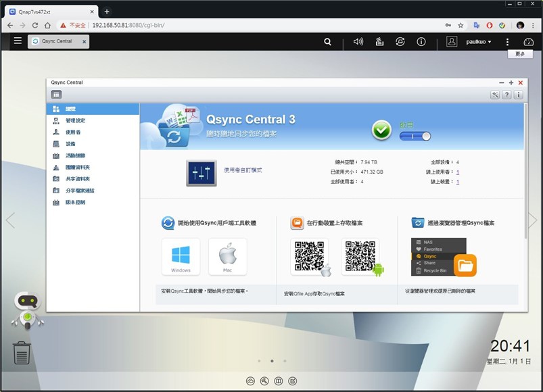The width and height of the screenshot is (543, 392).
Task: Select 總覽 overview in sidebar
Action: [x=93, y=109]
